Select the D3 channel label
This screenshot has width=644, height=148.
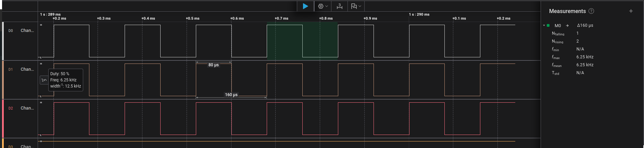tap(11, 147)
